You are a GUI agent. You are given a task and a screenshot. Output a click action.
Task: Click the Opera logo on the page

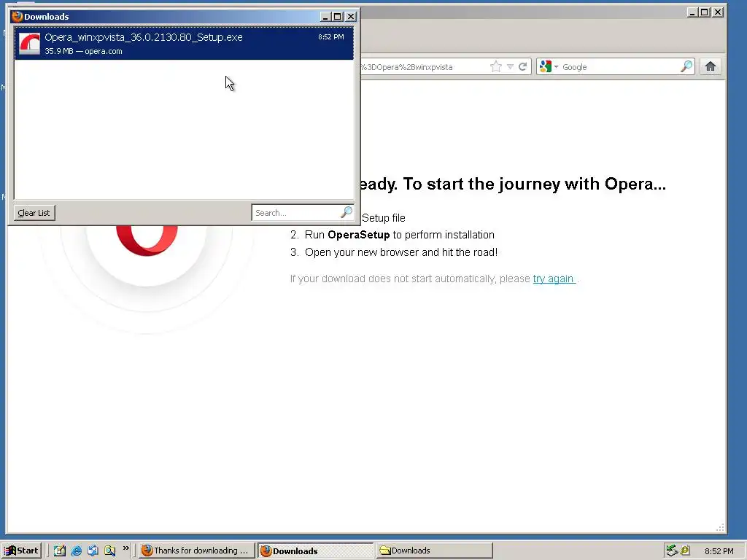(x=147, y=241)
